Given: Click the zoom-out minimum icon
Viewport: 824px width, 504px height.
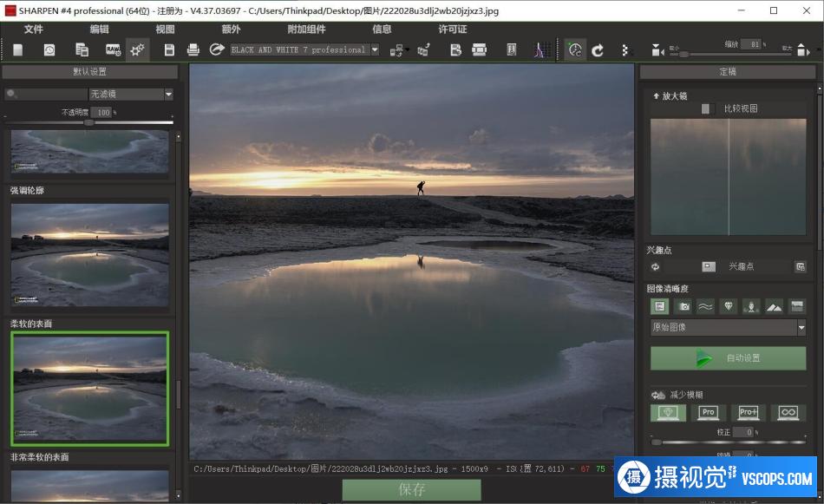Looking at the screenshot, I should coord(657,50).
